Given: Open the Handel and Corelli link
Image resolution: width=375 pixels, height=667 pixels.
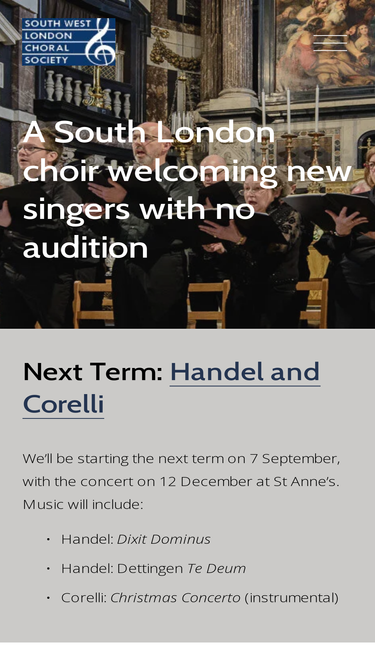Looking at the screenshot, I should coord(171,388).
